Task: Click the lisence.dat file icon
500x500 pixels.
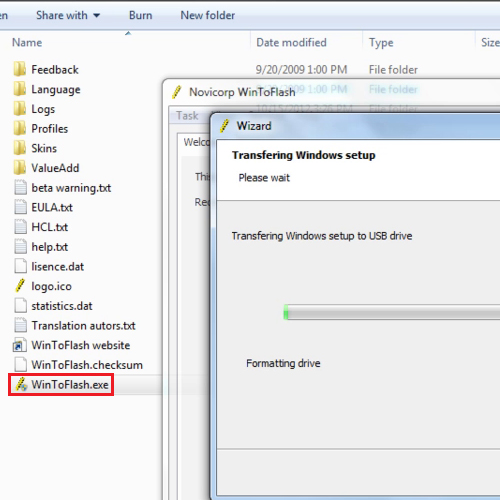Action: [x=20, y=266]
